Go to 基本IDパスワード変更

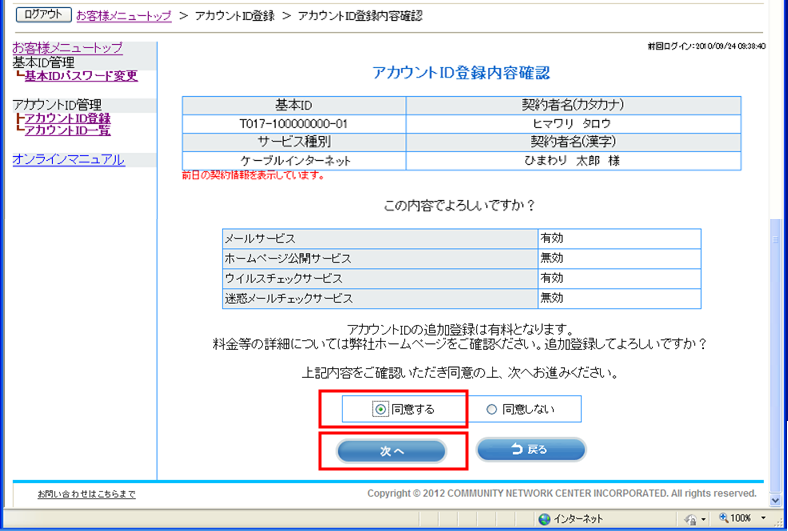coord(81,76)
